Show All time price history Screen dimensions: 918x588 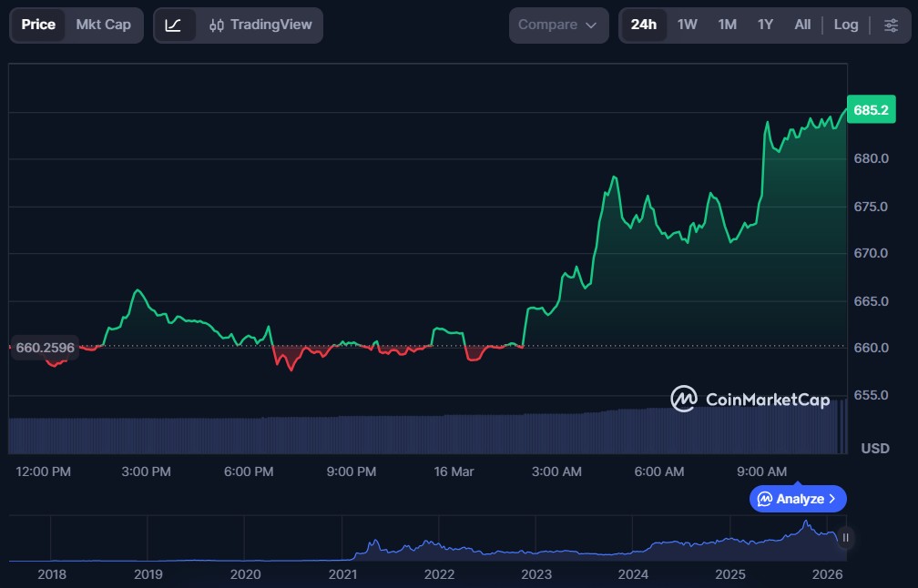coord(801,25)
